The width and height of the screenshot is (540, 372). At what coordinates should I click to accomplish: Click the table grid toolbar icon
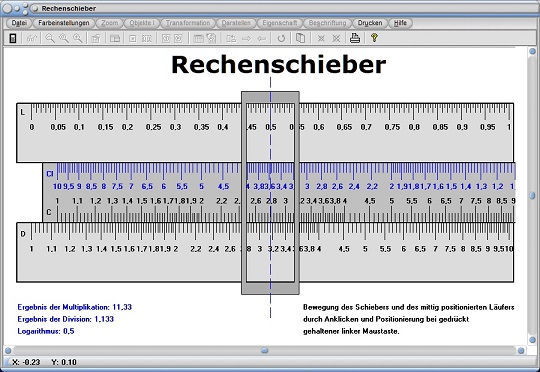(198, 38)
